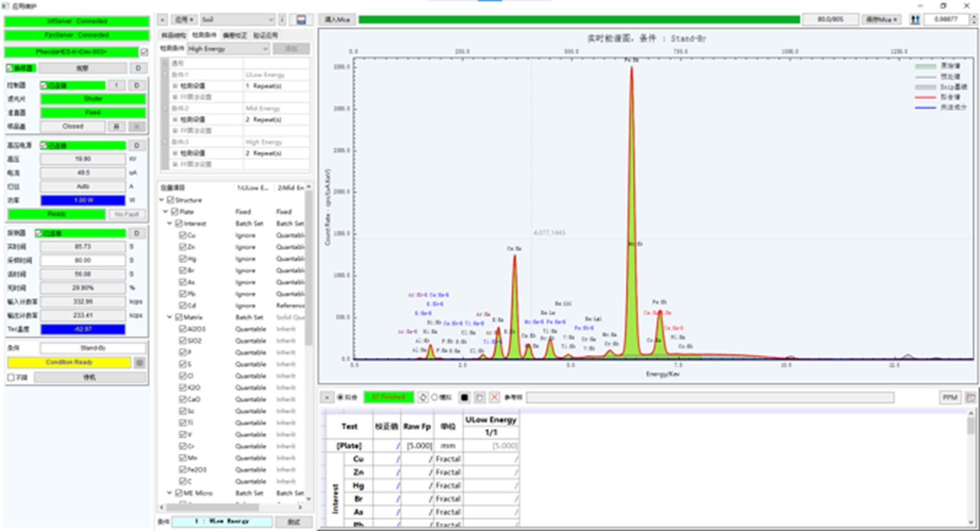Collapse the Matrix tree node
Screen dimensions: 980x531
[x=169, y=317]
